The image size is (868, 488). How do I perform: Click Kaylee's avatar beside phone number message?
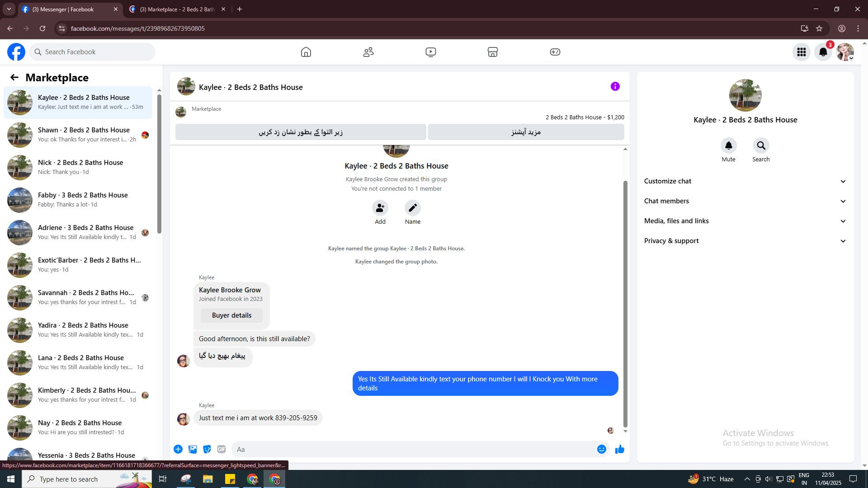184,419
